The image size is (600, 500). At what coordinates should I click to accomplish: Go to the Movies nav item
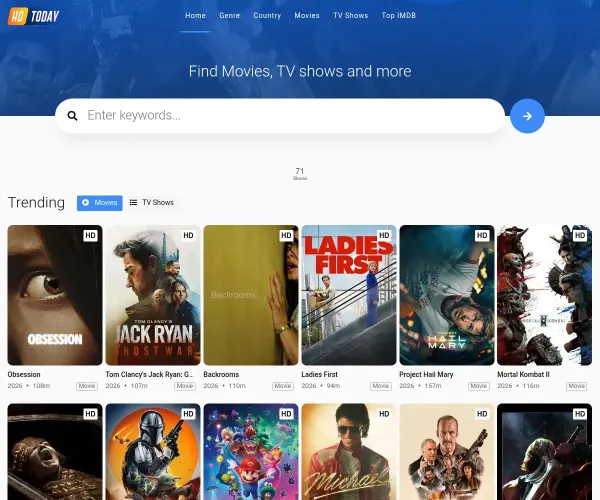point(307,15)
